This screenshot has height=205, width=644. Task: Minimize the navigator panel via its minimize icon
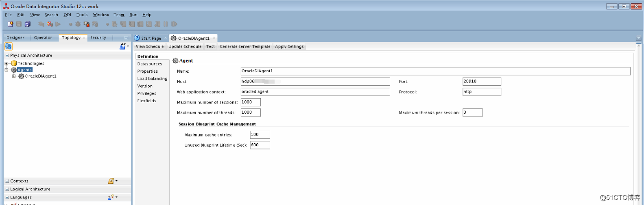126,38
